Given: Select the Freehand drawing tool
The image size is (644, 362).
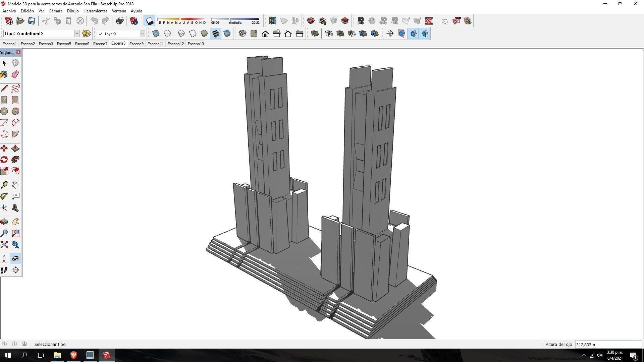Looking at the screenshot, I should point(15,88).
